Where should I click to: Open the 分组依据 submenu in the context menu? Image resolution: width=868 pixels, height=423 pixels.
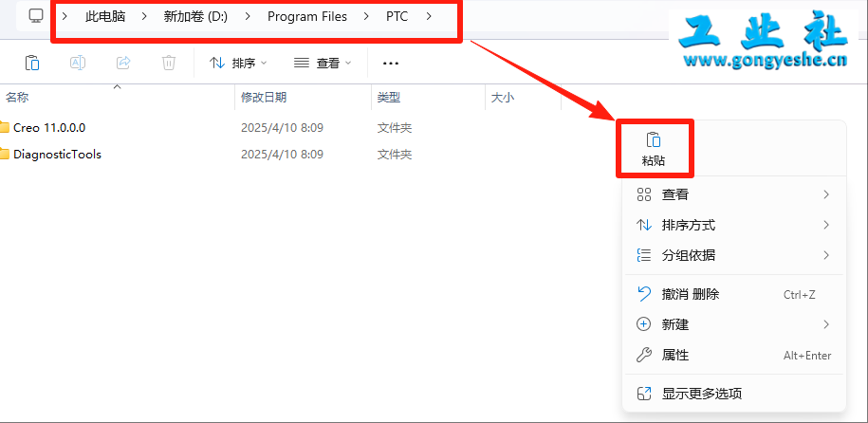734,255
